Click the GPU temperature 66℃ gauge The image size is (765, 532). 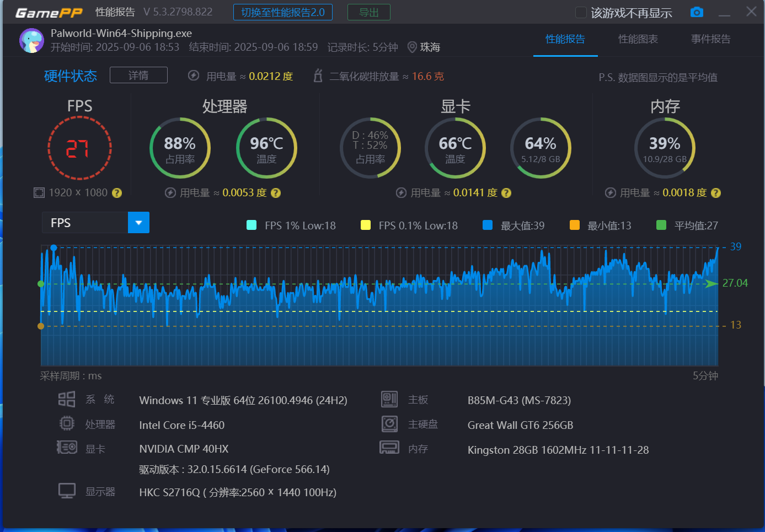click(455, 148)
